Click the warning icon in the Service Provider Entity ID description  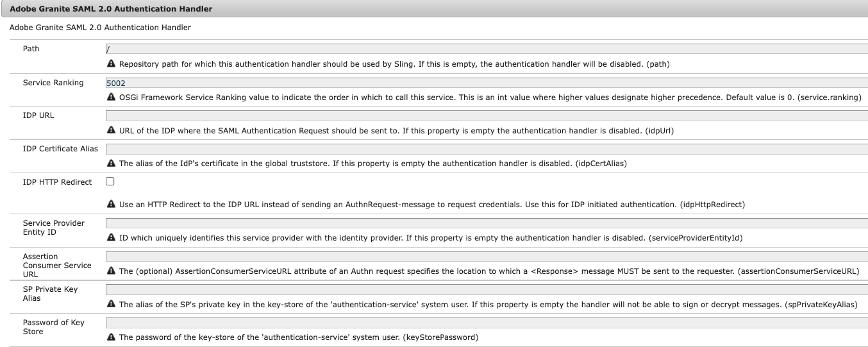tap(111, 237)
